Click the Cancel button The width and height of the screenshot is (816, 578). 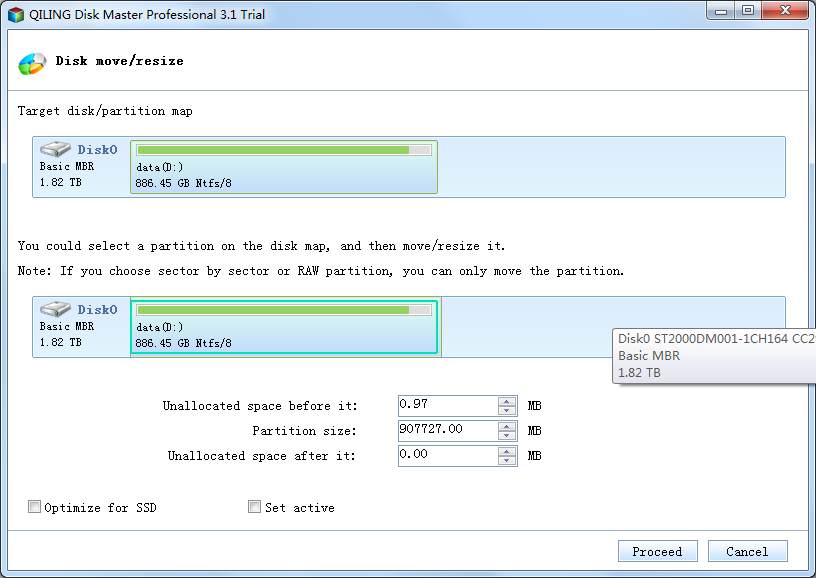click(747, 551)
